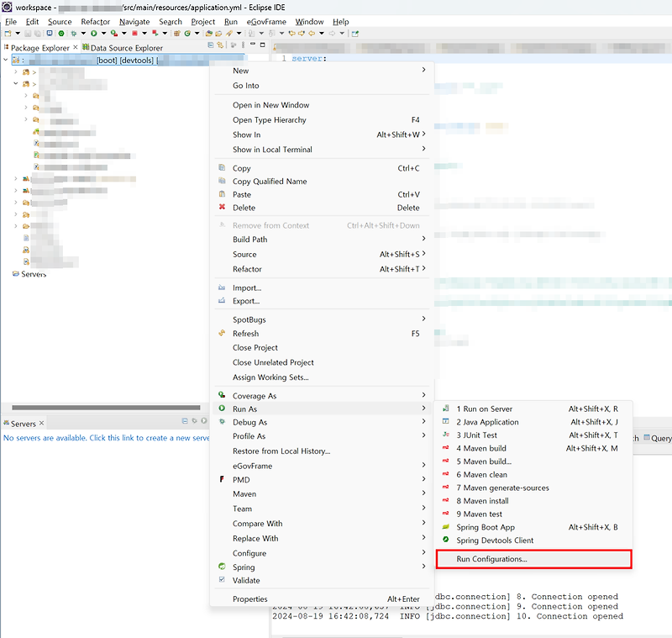Collapse All in Package Explorer
This screenshot has height=638, width=672.
coord(211,45)
